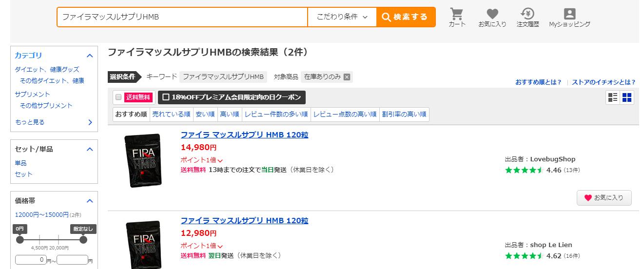This screenshot has height=269, width=644.
Task: Collapse the カテゴリ section
Action: click(90, 56)
